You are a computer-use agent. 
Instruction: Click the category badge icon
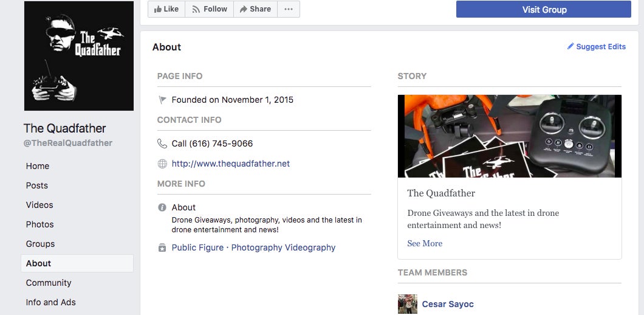click(162, 247)
